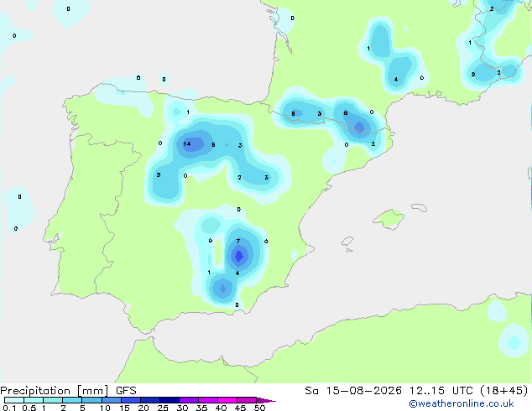Viewport: 532px width, 411px height.
Task: Click the over-50 arrow tip of legend
Action: click(266, 400)
